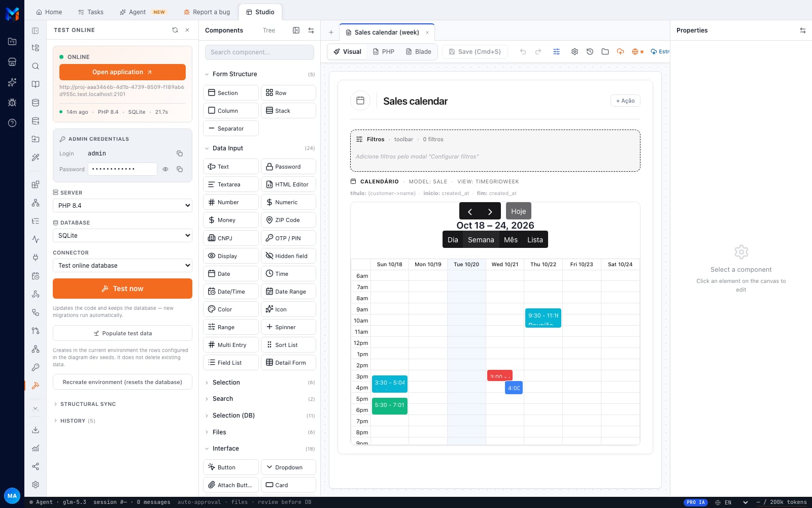Viewport: 812px width, 508px height.
Task: Expand the Selection (DB) group
Action: click(259, 416)
